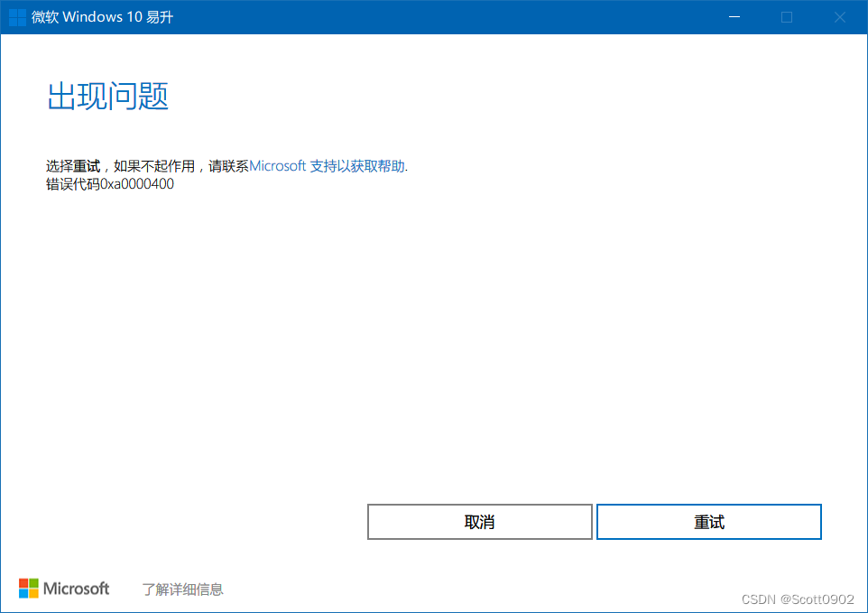The height and width of the screenshot is (613, 868).
Task: Close the Windows 10 易升 window
Action: (x=839, y=17)
